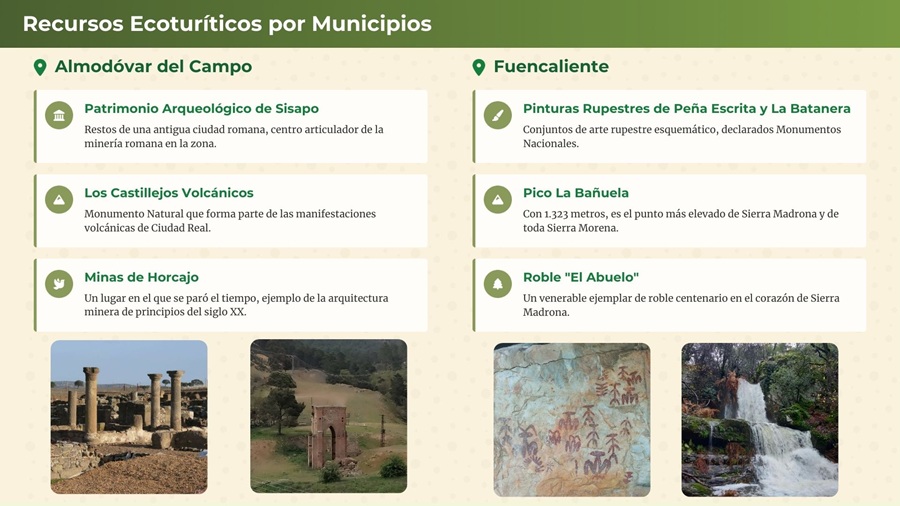The image size is (900, 506).
Task: Open the Pinturas Rupestres de Peña Escrita heading
Action: tap(686, 109)
